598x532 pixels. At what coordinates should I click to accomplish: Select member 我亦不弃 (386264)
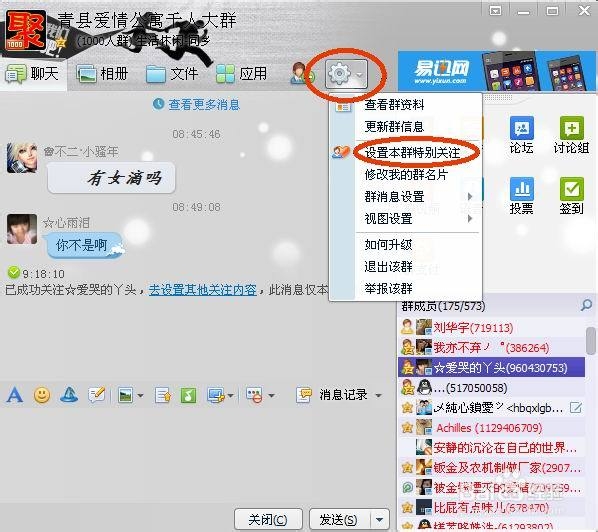pos(492,347)
